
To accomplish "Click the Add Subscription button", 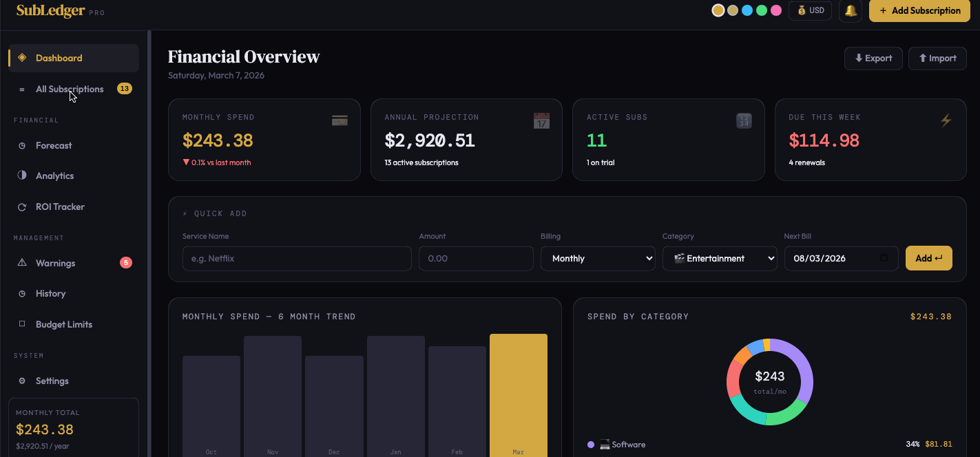I will pos(919,11).
